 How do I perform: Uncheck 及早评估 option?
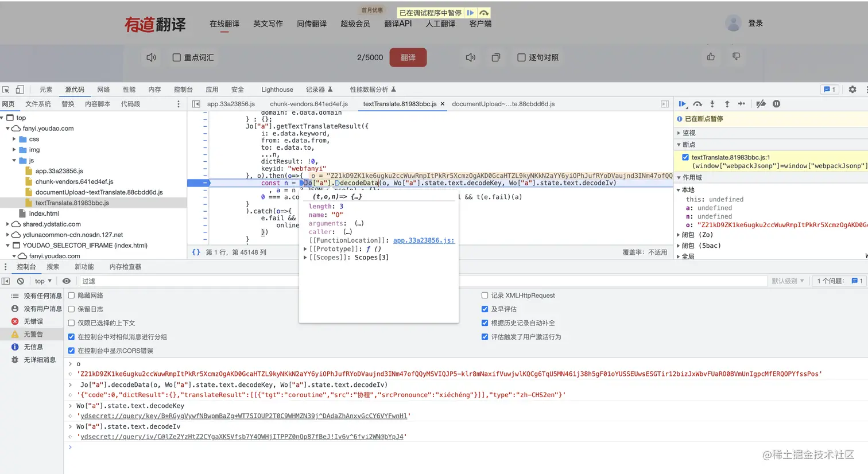(x=485, y=309)
